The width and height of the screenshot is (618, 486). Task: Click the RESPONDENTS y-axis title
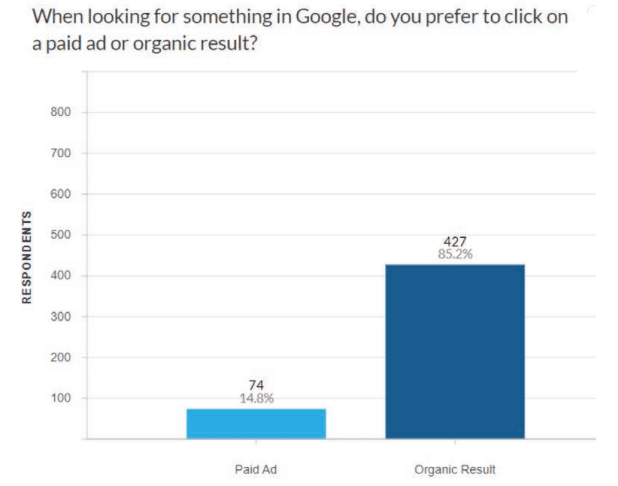point(27,257)
